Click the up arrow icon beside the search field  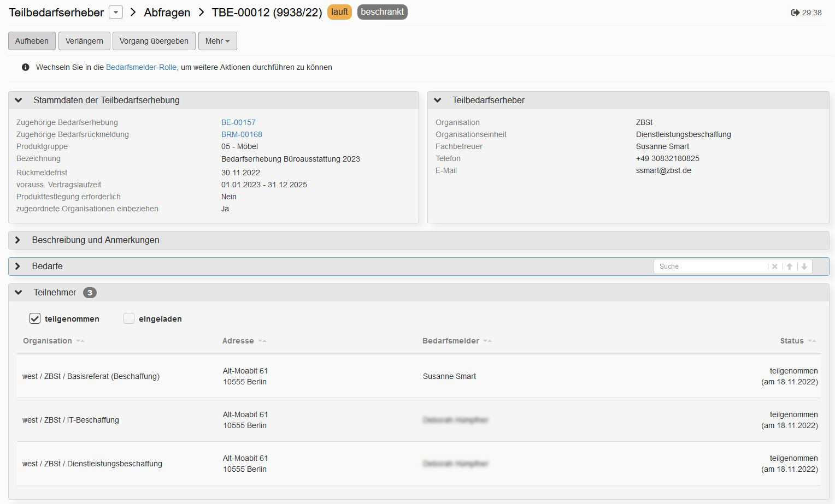click(x=789, y=266)
